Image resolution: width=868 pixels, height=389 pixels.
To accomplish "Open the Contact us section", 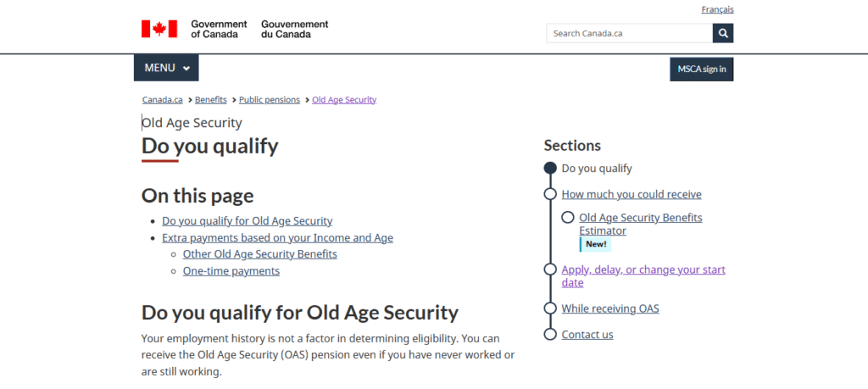I will [587, 334].
